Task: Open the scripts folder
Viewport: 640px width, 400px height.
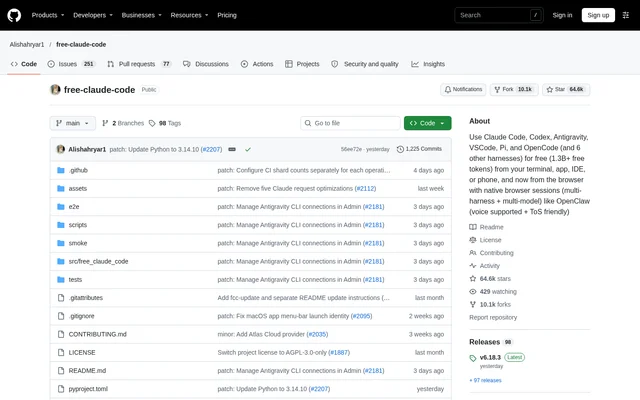Action: pos(78,225)
